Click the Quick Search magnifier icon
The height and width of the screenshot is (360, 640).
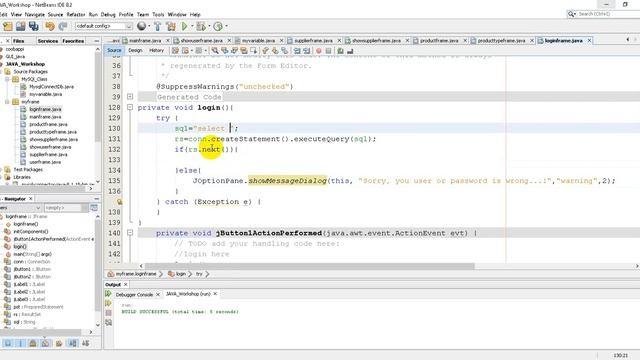[571, 14]
